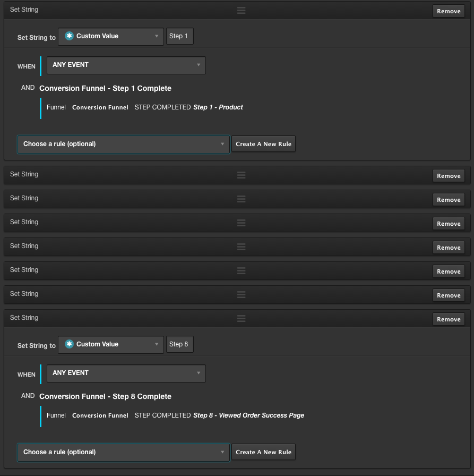Open the ANY EVENT dropdown in the Step 1 panel
474x476 pixels.
pos(126,65)
